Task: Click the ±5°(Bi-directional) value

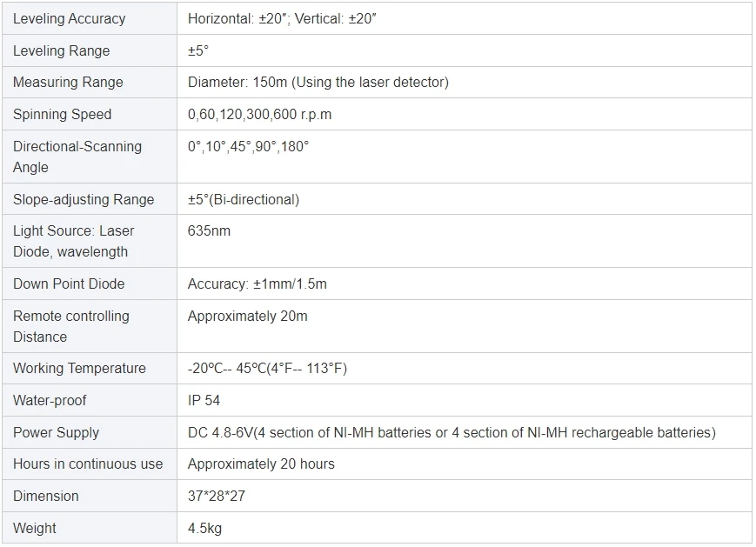Action: point(244,199)
